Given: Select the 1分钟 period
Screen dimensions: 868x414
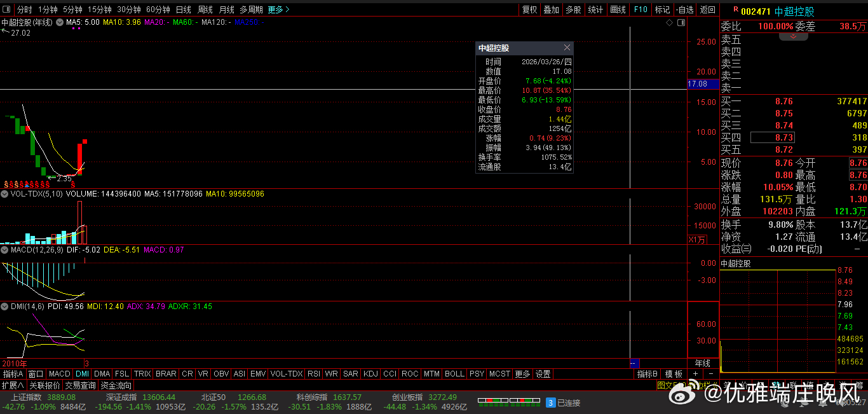Looking at the screenshot, I should click(48, 10).
